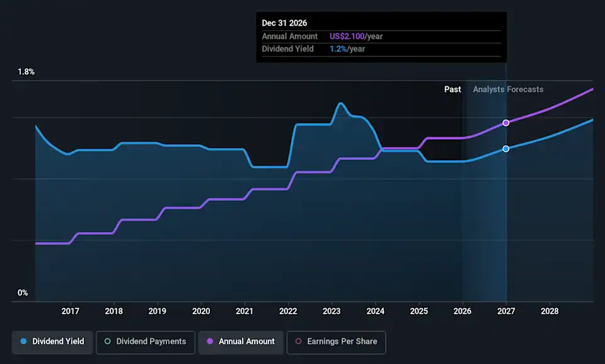Click the 2024 year label on the axis
This screenshot has height=364, width=605.
click(x=375, y=311)
